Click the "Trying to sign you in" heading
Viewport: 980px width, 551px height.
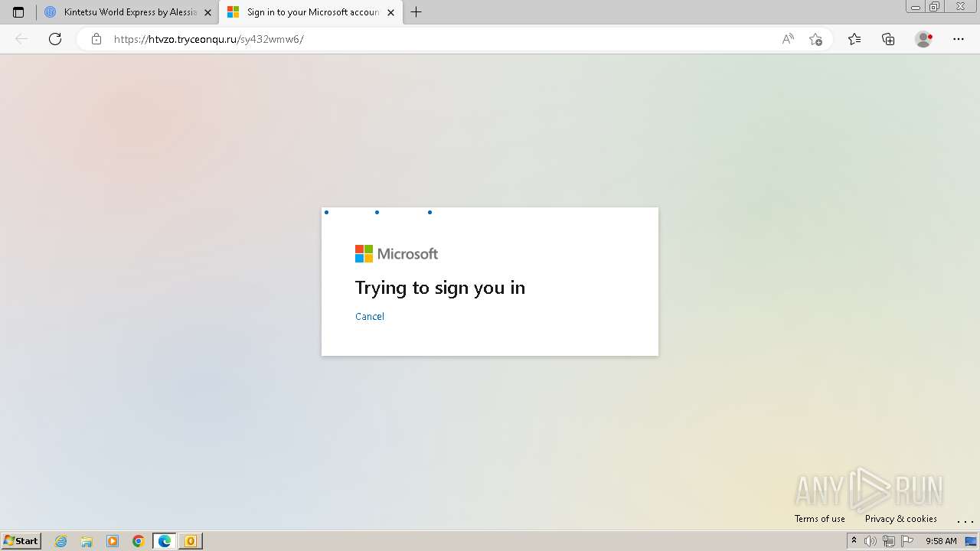440,288
